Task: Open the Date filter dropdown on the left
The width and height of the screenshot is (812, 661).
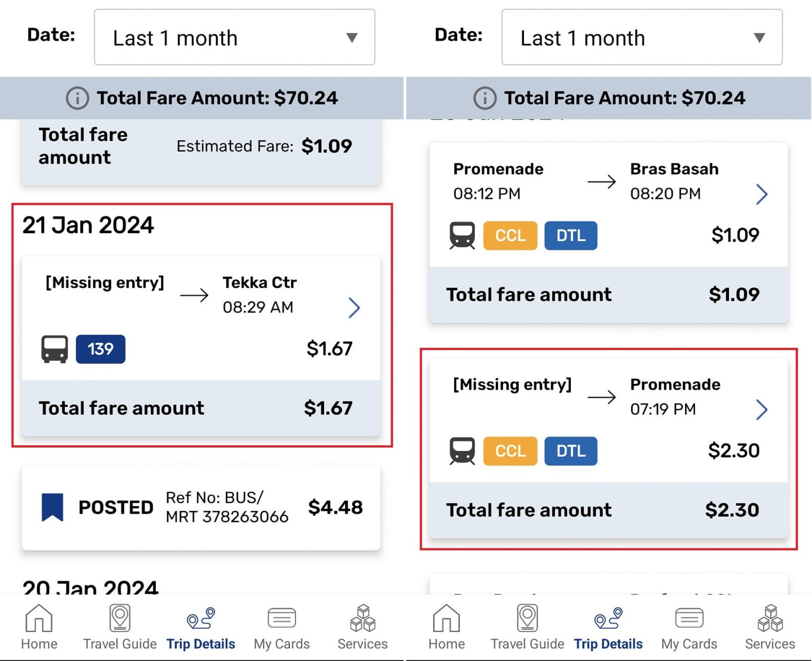Action: coord(234,37)
